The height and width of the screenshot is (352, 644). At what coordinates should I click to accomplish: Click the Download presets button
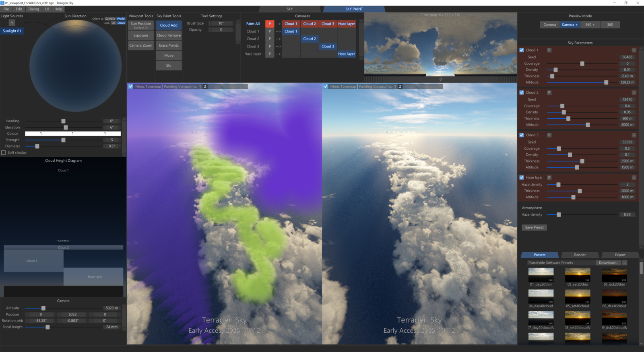[x=608, y=263]
